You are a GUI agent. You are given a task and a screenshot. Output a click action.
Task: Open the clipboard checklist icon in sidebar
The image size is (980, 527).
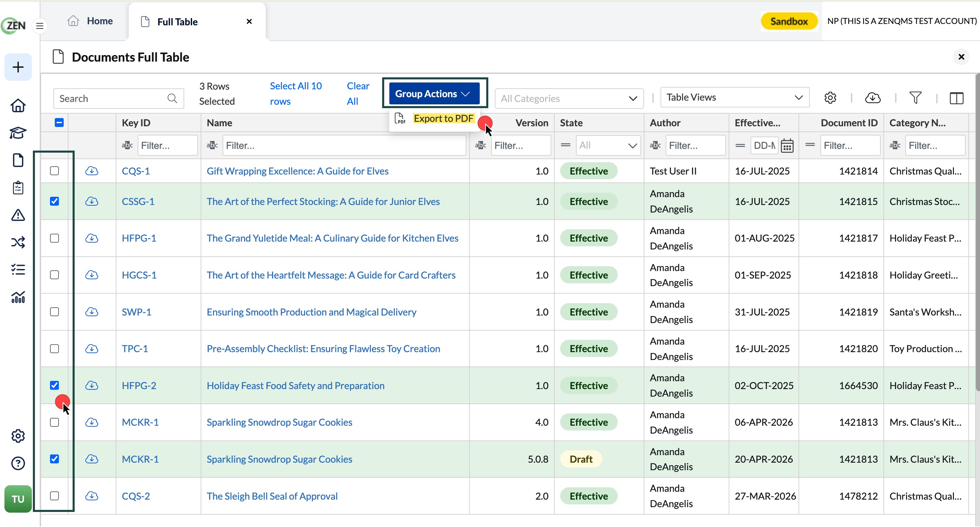(x=18, y=188)
